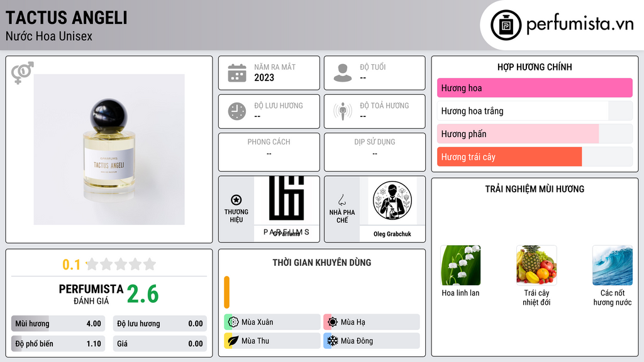
Task: Click the Mùa Xuân season label
Action: pyautogui.click(x=257, y=322)
